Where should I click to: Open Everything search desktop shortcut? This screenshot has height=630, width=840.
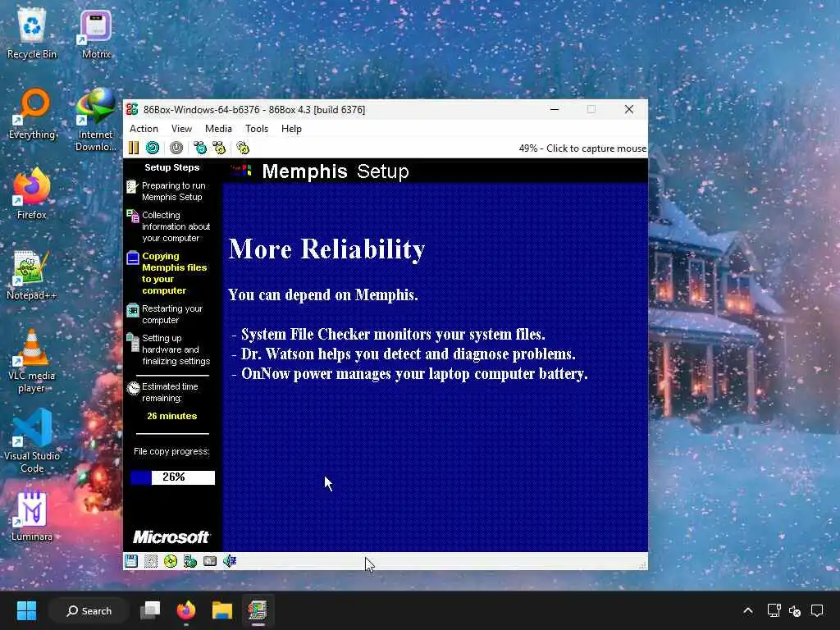point(32,113)
